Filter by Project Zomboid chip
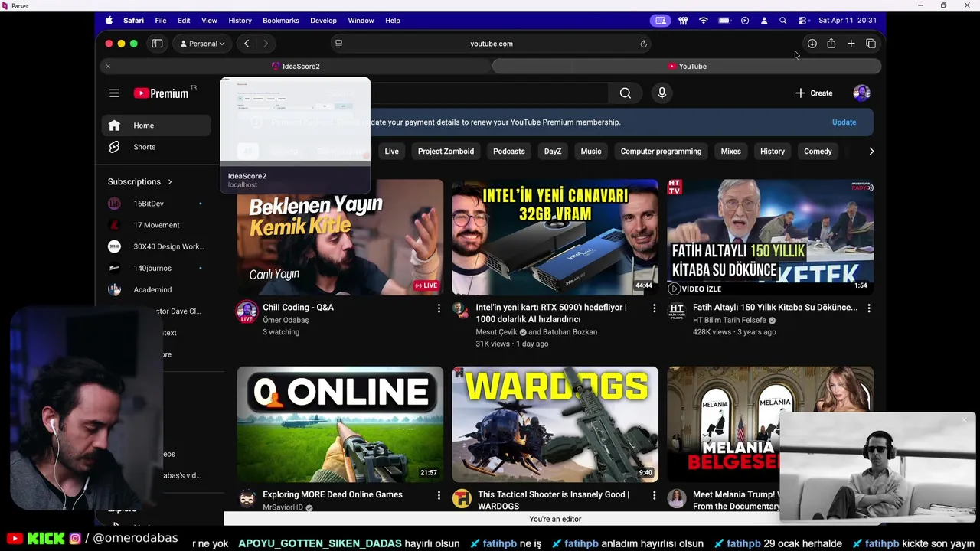Image resolution: width=980 pixels, height=551 pixels. pyautogui.click(x=446, y=152)
